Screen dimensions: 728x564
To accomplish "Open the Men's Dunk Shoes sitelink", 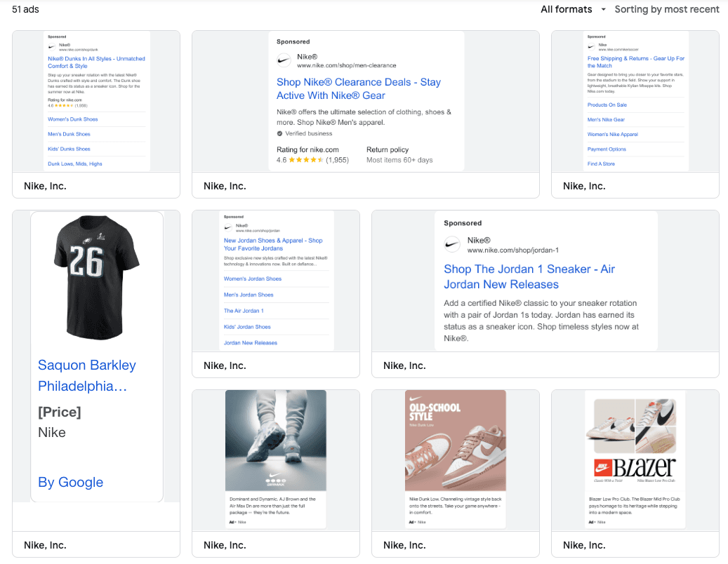I will (x=70, y=134).
